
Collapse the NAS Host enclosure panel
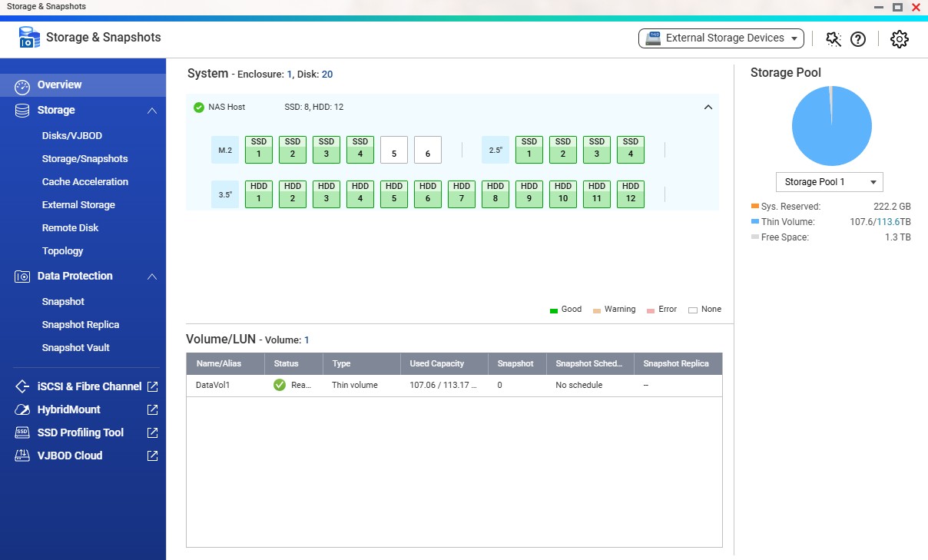pos(708,108)
